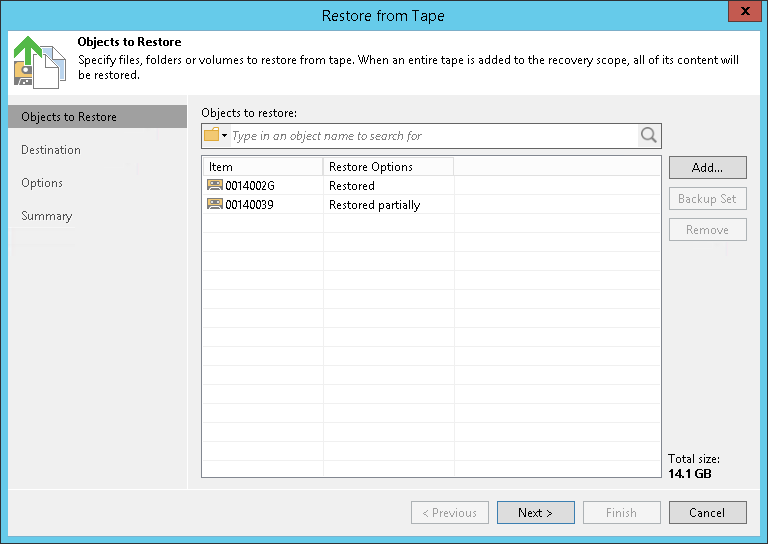The width and height of the screenshot is (768, 544).
Task: Click the Finish button
Action: pyautogui.click(x=622, y=513)
